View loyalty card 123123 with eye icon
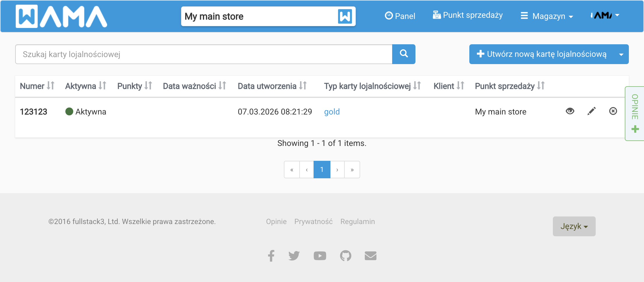 click(x=570, y=111)
